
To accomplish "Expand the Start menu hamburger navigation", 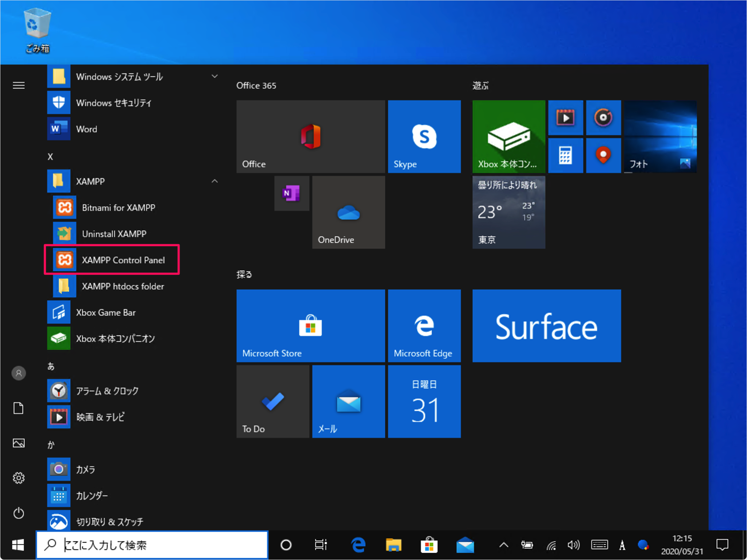I will [19, 85].
